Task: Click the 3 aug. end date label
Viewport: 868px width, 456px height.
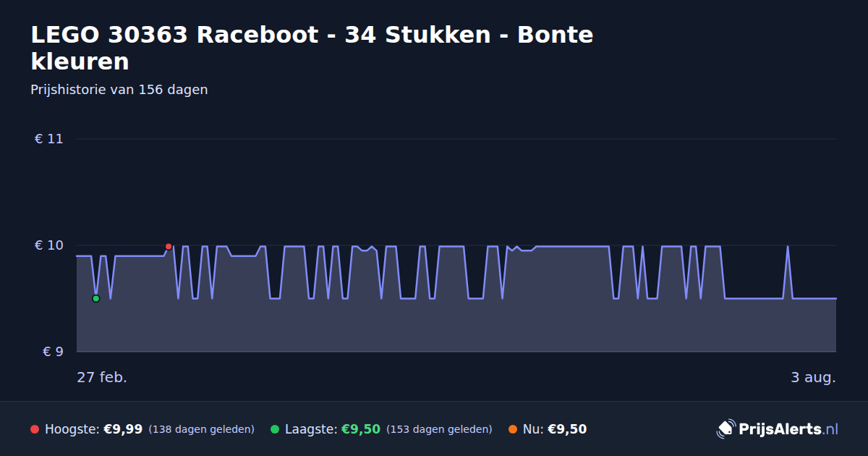Action: point(813,377)
